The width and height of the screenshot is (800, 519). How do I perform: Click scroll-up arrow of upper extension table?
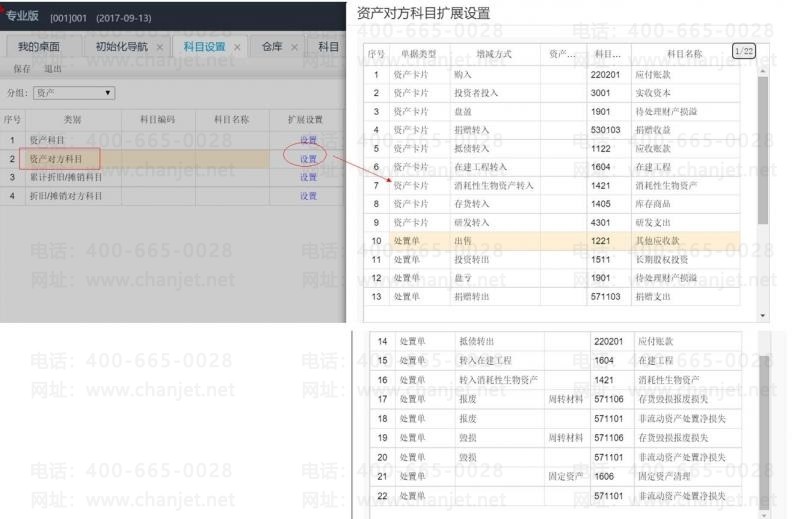tap(763, 71)
